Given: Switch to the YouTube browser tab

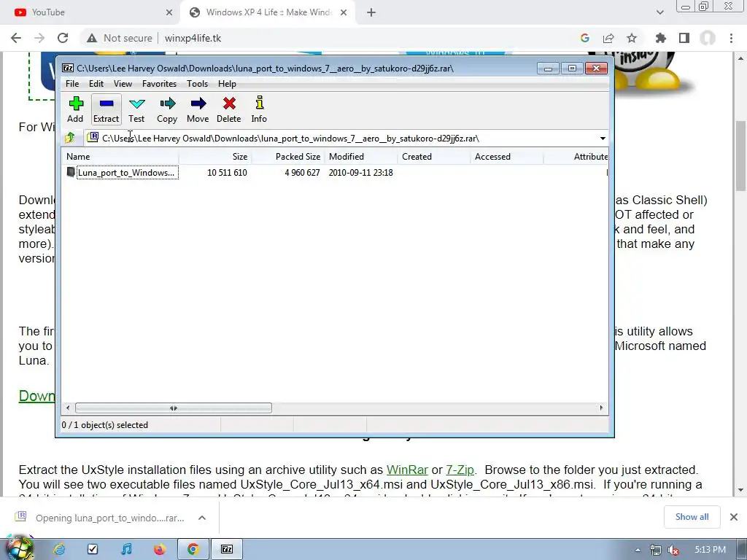Looking at the screenshot, I should pos(90,12).
